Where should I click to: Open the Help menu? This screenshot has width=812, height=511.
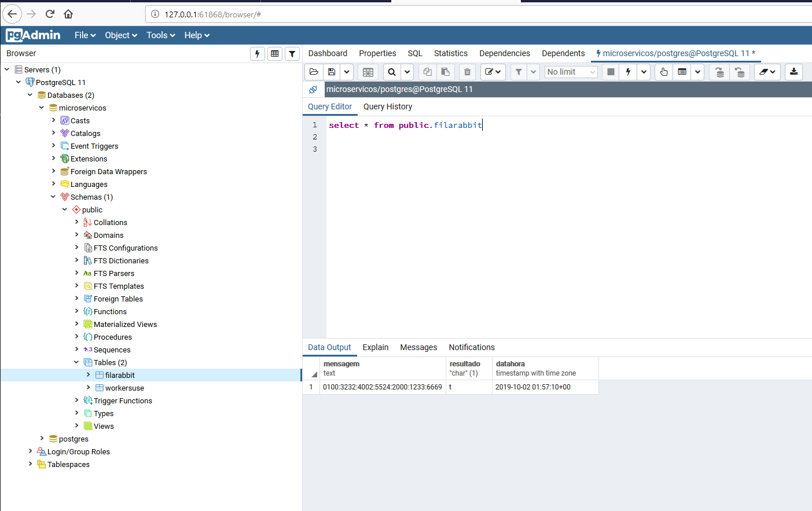coord(197,35)
